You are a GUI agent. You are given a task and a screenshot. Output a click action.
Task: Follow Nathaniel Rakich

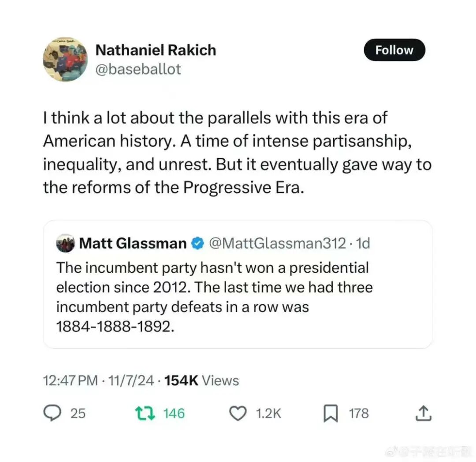[394, 50]
